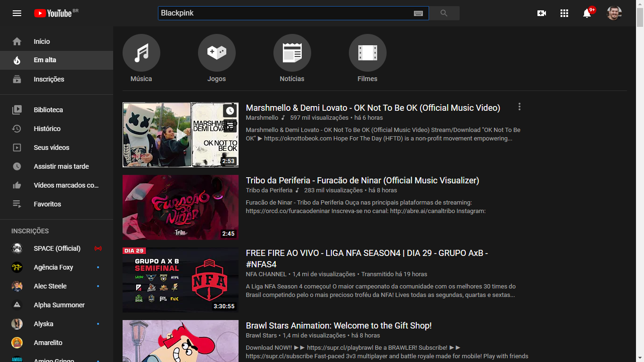Click Alec Steele subscription name
Screen dimensions: 644x362
pos(50,286)
